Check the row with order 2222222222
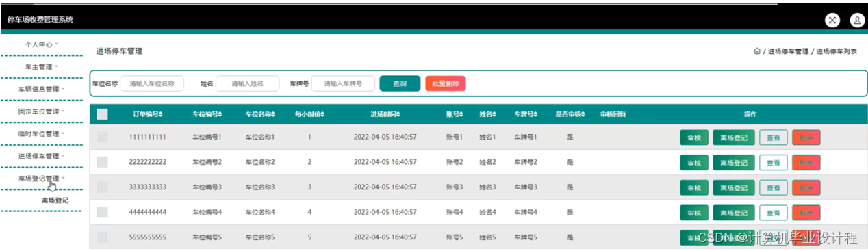868x251 pixels. click(102, 162)
